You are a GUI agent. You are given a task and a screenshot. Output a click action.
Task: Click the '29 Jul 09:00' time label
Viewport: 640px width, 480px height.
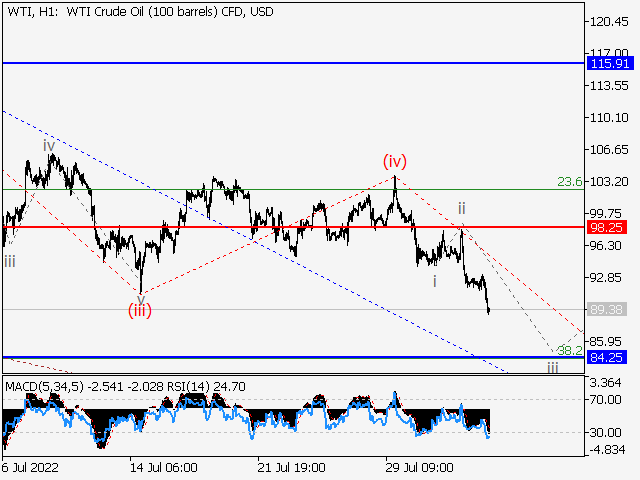420,467
